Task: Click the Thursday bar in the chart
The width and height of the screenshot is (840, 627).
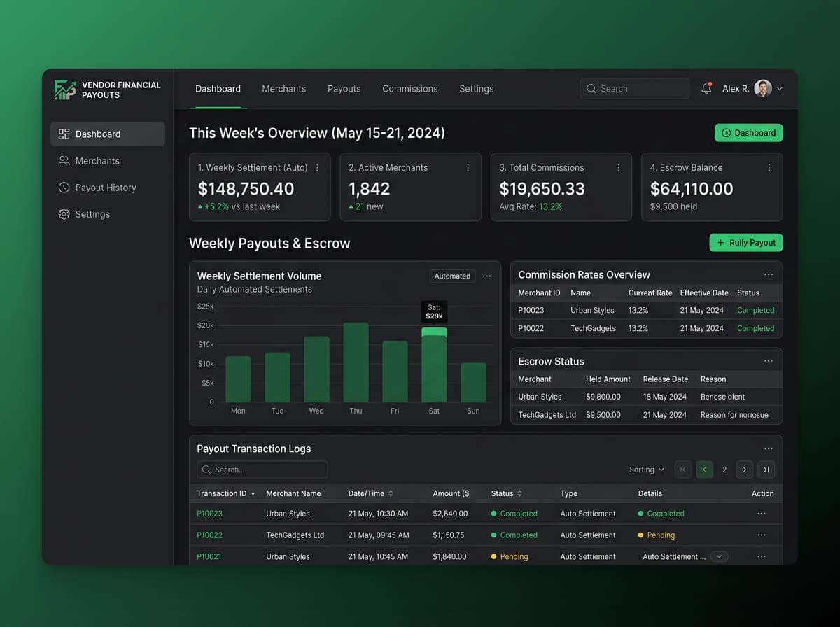Action: tap(356, 362)
